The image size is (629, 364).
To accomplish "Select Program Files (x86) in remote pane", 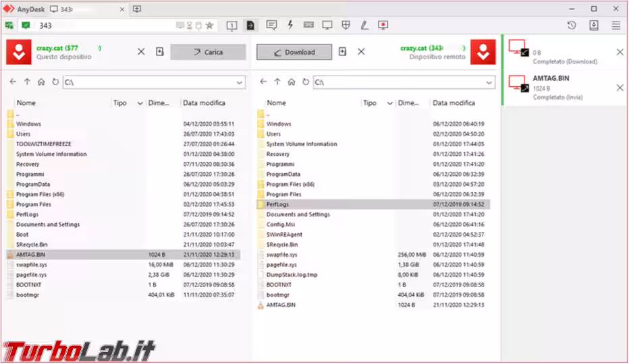I will click(373, 185).
